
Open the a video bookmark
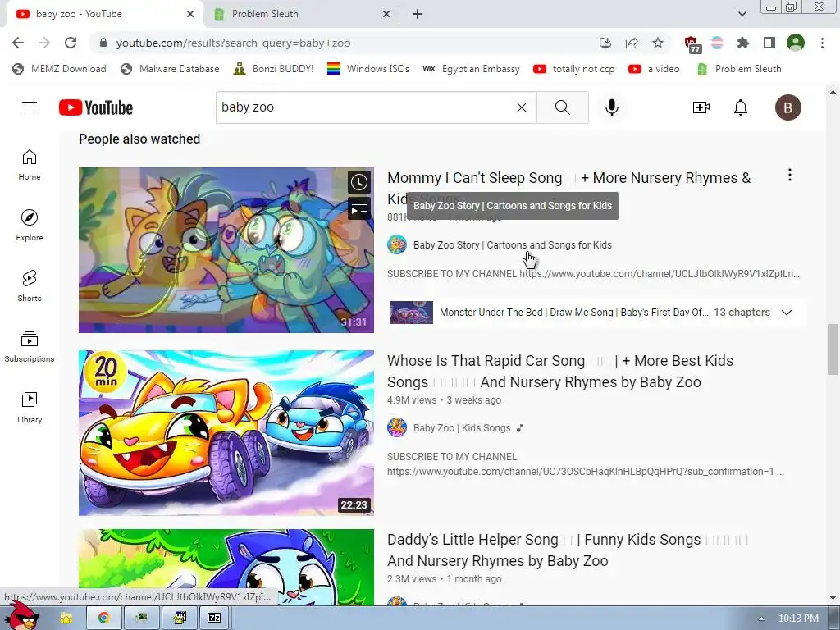pyautogui.click(x=654, y=69)
